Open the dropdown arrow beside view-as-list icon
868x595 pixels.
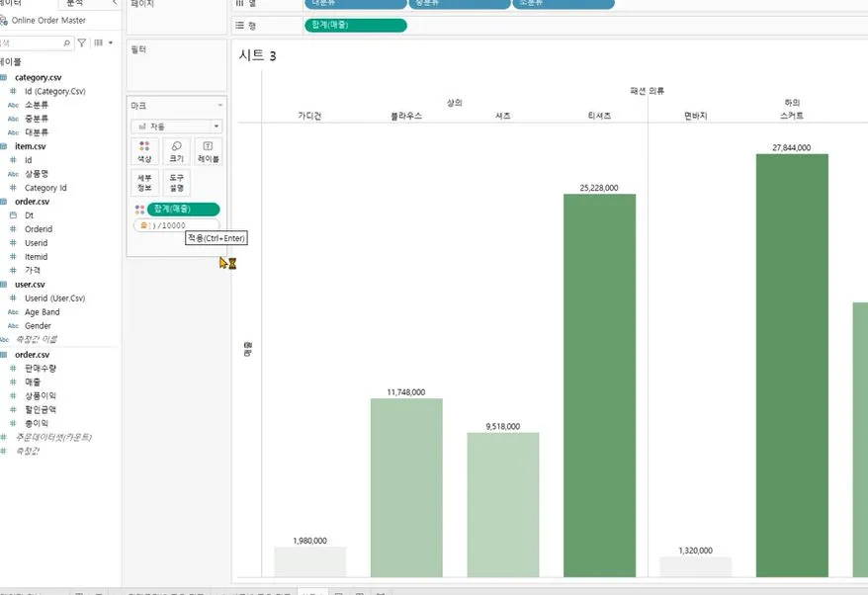point(111,42)
